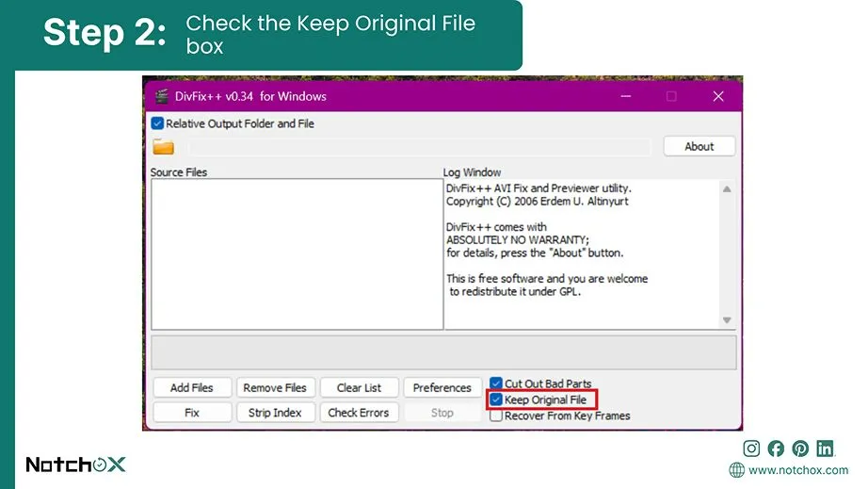Click 'Copyright (C) 2006 Erdem U. Altinyurt' line

click(537, 201)
